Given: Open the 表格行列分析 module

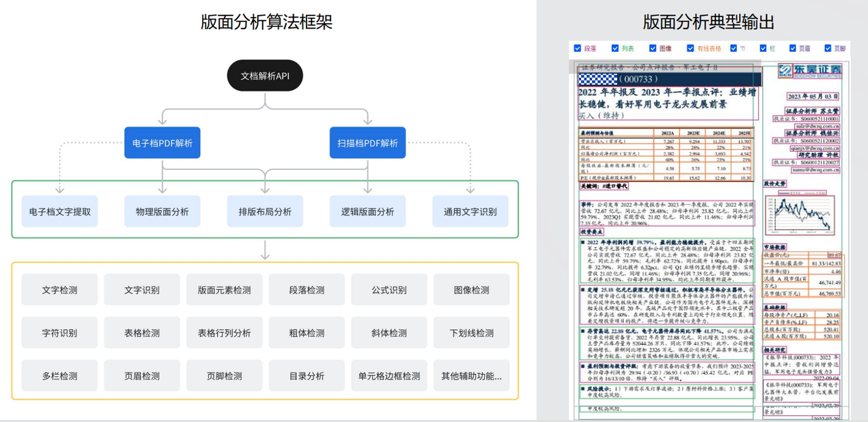Looking at the screenshot, I should point(224,333).
